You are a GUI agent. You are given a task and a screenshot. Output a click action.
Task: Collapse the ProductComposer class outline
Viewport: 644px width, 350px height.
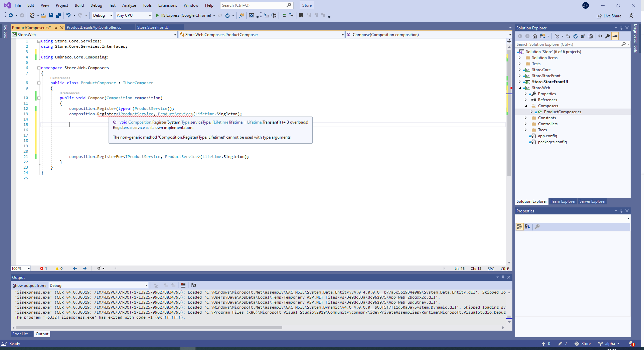39,83
